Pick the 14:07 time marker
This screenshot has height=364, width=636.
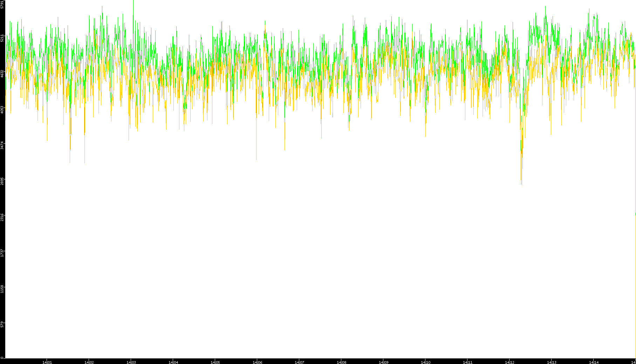tap(299, 362)
